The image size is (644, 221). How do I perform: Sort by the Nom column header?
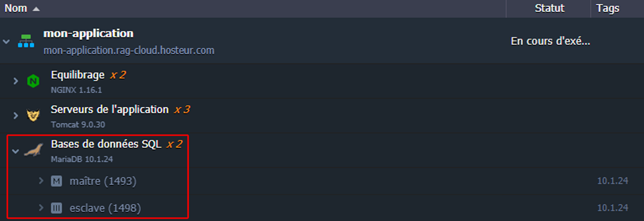16,8
